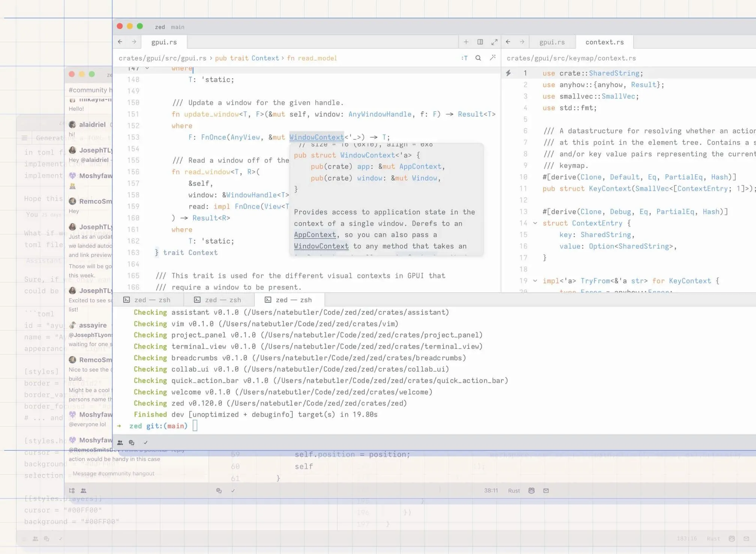Image resolution: width=756 pixels, height=554 pixels.
Task: Go forward in right context.rs pane
Action: click(x=522, y=42)
